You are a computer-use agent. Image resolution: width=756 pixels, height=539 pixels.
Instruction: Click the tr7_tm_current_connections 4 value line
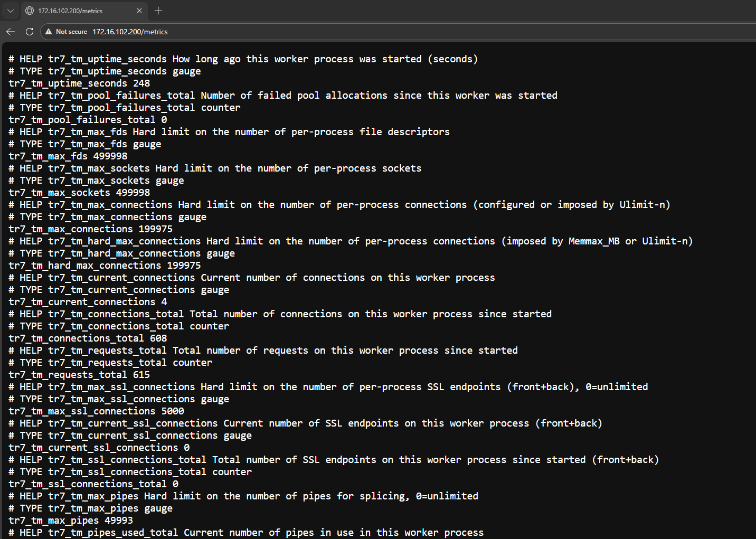coord(88,302)
